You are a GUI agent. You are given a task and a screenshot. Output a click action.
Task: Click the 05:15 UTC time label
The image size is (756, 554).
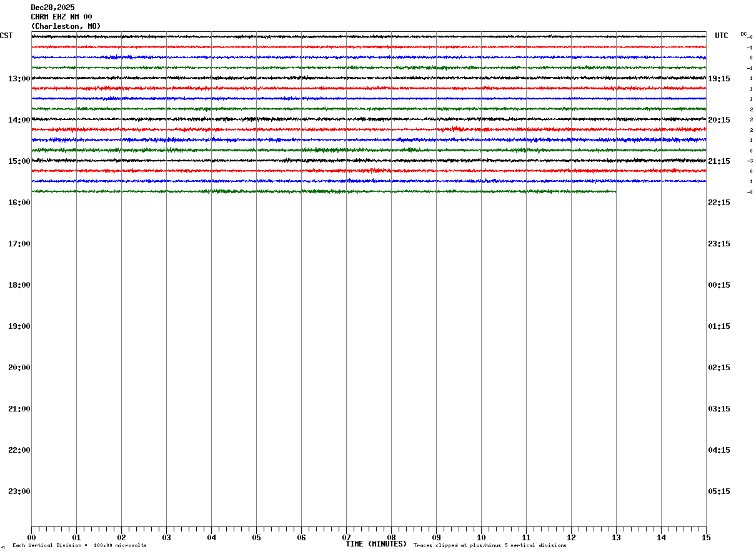719,491
